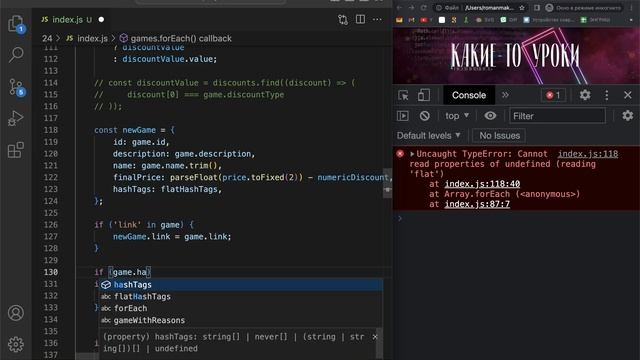Show more DevTools tabs chevron
The width and height of the screenshot is (640, 360).
point(505,95)
